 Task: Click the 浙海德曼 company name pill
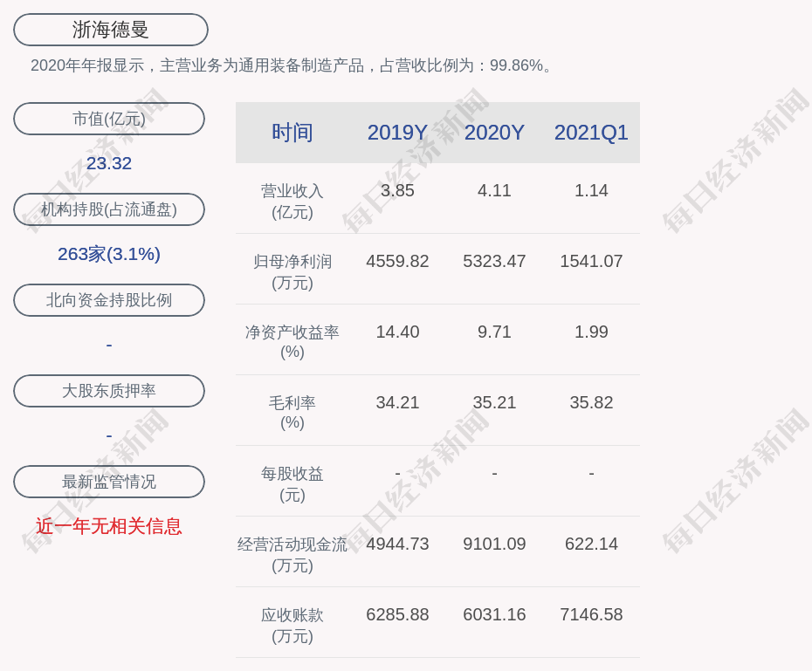110,30
